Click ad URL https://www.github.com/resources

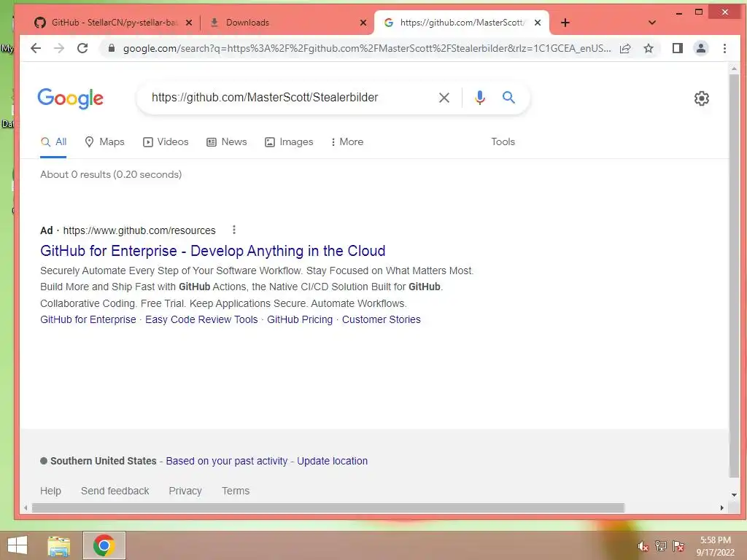pyautogui.click(x=139, y=230)
